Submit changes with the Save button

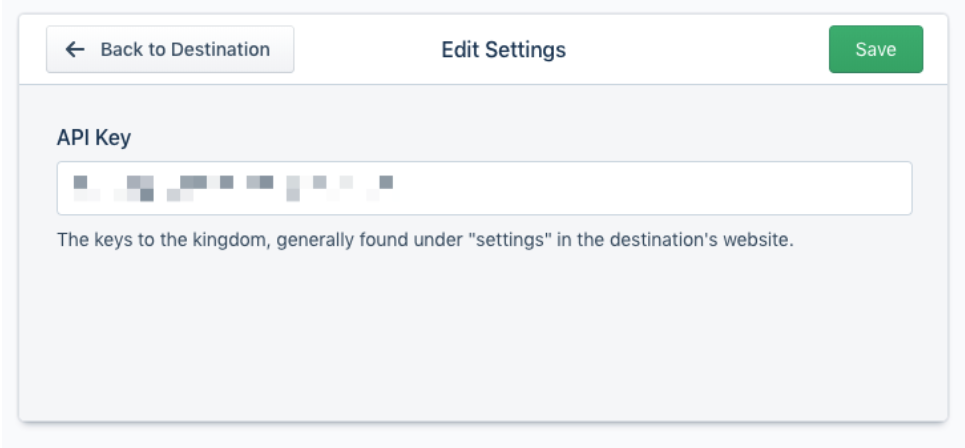875,49
